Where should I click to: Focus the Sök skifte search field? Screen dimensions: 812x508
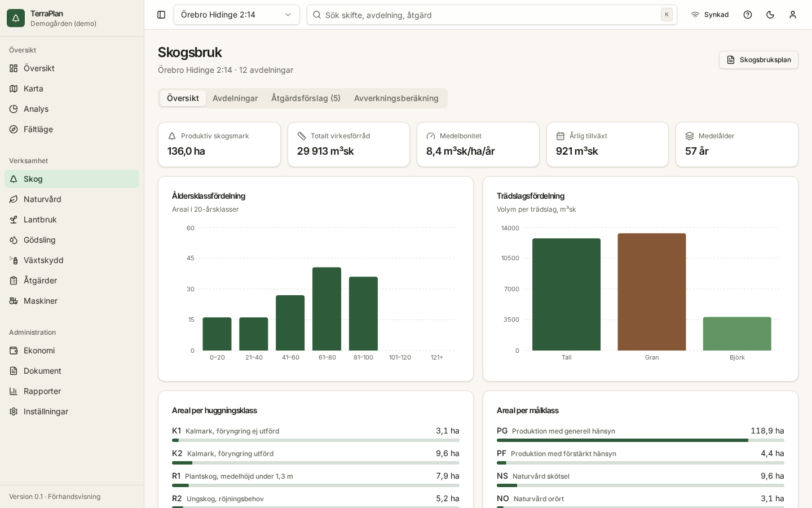point(492,15)
